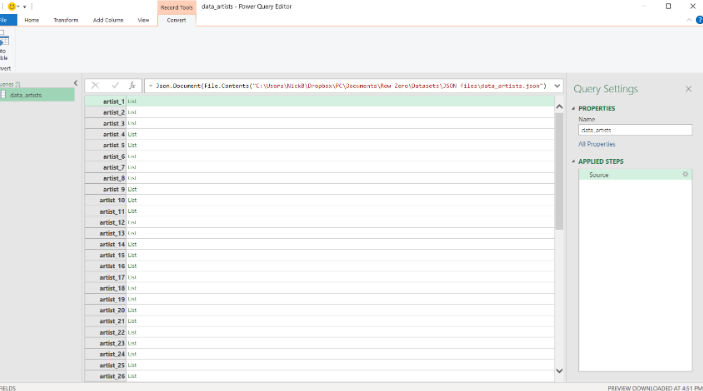Viewport: 703px width, 391px height.
Task: Click the vertical scrollbar thumb
Action: (559, 170)
